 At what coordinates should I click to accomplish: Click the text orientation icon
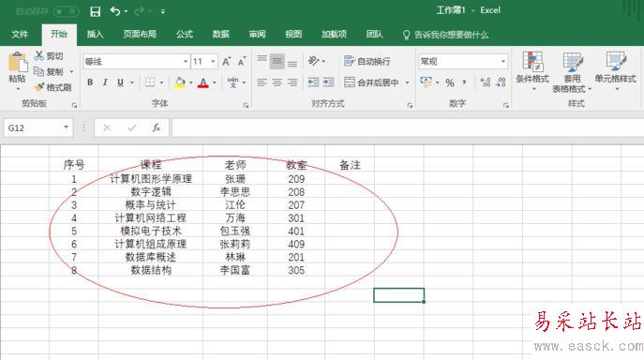point(314,61)
